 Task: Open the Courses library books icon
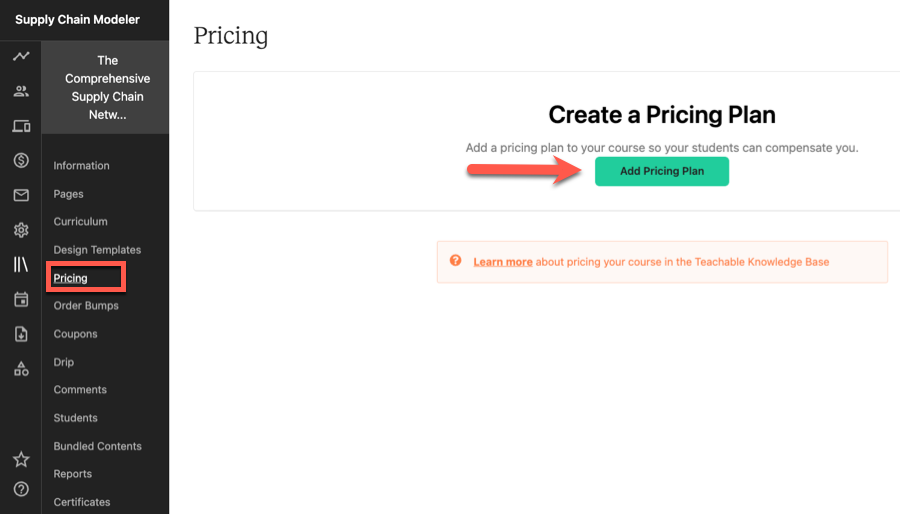click(x=21, y=264)
